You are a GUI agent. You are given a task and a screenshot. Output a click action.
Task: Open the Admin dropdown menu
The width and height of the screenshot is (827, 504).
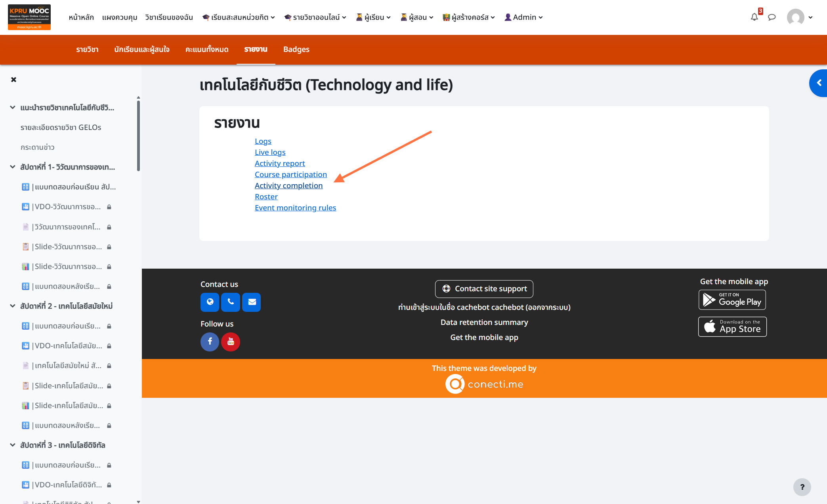523,17
